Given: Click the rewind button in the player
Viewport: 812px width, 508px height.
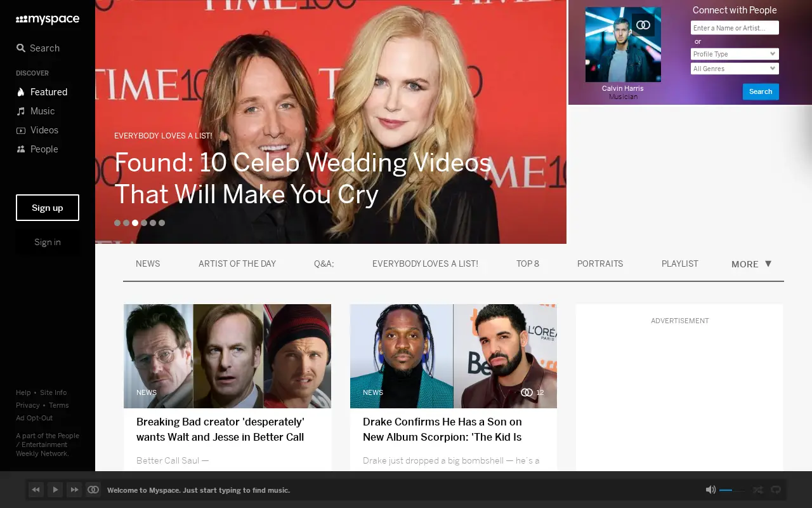Looking at the screenshot, I should [36, 490].
